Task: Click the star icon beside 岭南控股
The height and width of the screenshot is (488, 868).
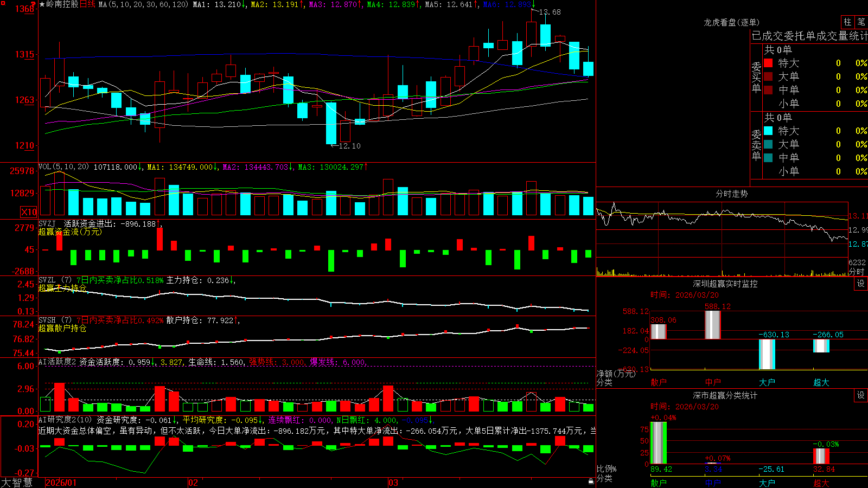Action: pyautogui.click(x=42, y=4)
